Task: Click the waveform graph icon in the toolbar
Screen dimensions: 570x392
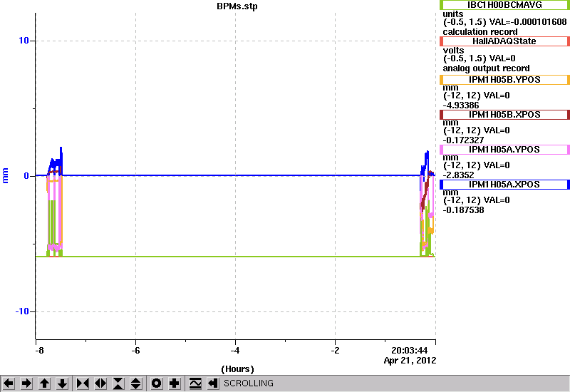Action: [x=195, y=383]
